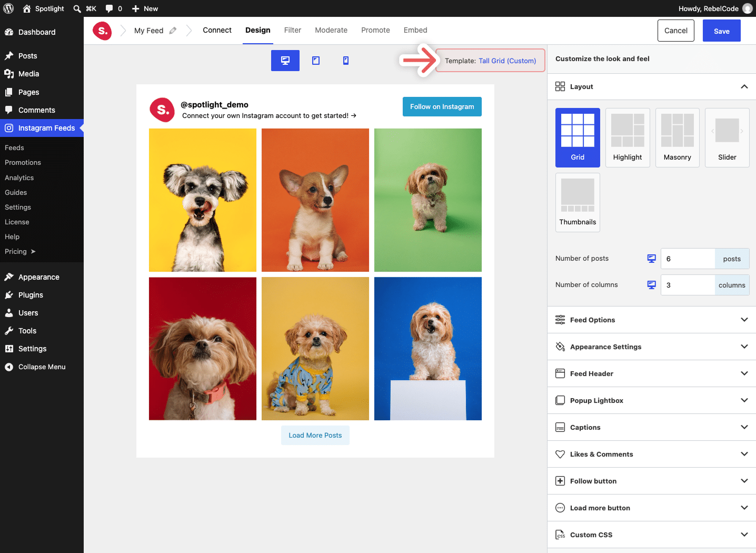Click the Popup Lightbox icon

(560, 400)
